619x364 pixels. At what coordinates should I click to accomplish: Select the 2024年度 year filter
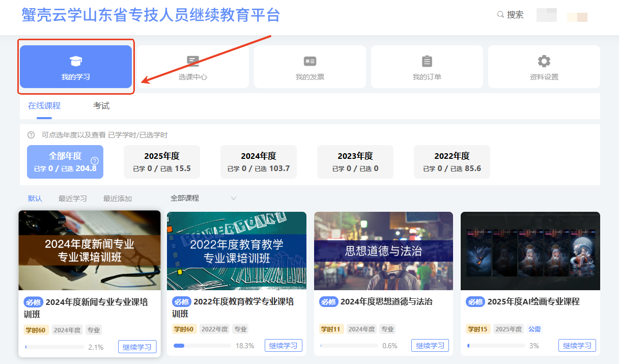point(258,162)
